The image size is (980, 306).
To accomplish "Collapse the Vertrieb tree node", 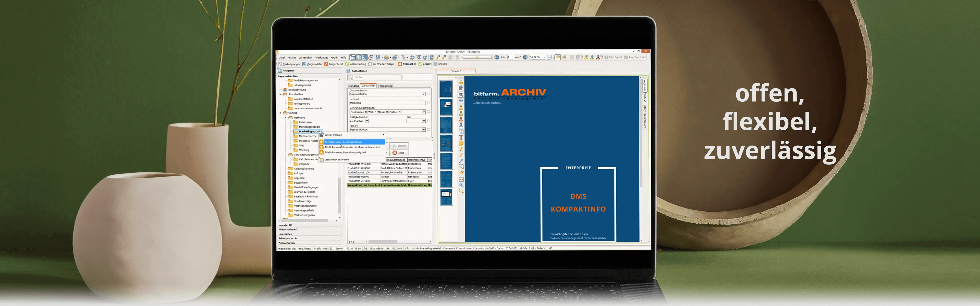I will coord(280,113).
